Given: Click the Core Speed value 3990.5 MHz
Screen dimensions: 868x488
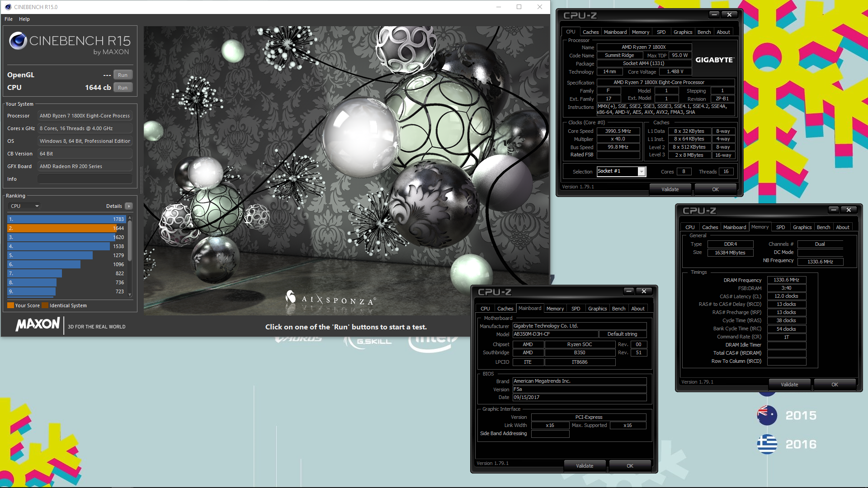Looking at the screenshot, I should (618, 131).
